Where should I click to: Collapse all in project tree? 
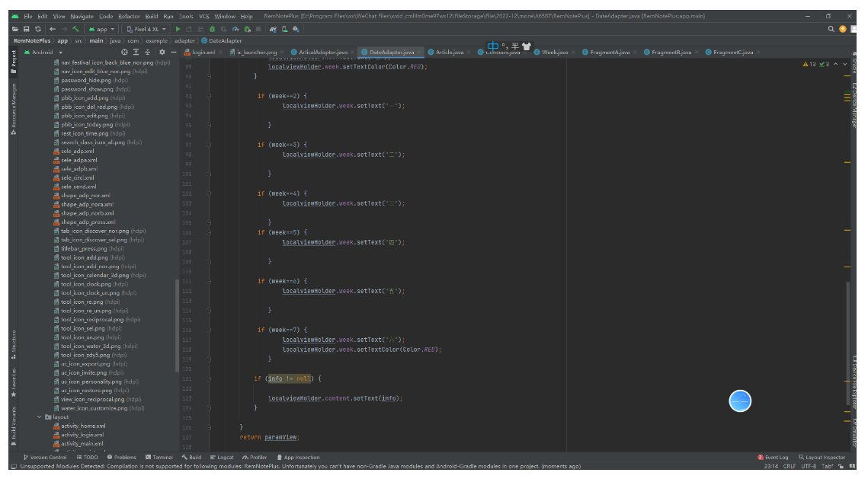148,52
